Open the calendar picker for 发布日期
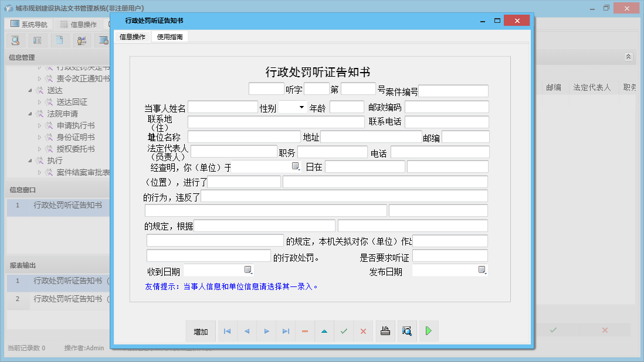The width and height of the screenshot is (644, 362). pos(482,271)
